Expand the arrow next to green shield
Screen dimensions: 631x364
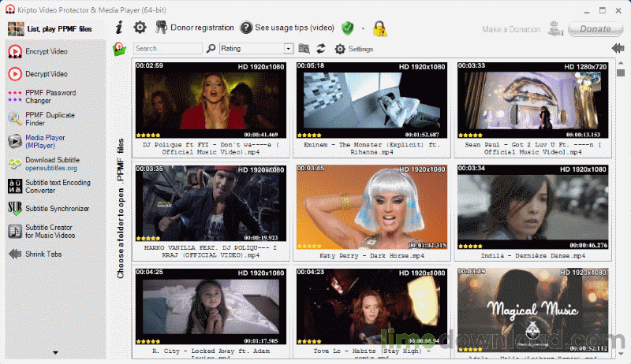[x=363, y=28]
